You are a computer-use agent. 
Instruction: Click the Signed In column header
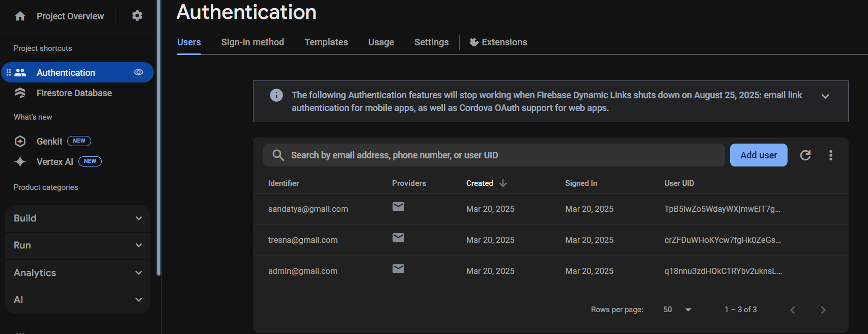point(581,183)
